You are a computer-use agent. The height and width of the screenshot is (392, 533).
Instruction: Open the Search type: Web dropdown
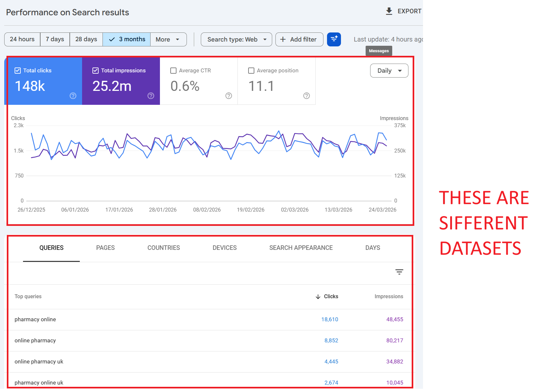tap(236, 40)
